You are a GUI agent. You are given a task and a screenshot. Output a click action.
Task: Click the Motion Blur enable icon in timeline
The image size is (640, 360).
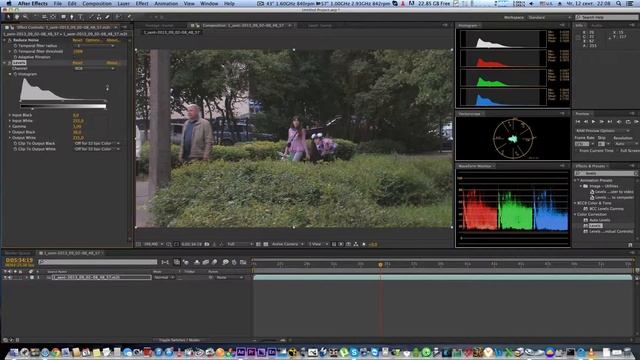point(214,262)
